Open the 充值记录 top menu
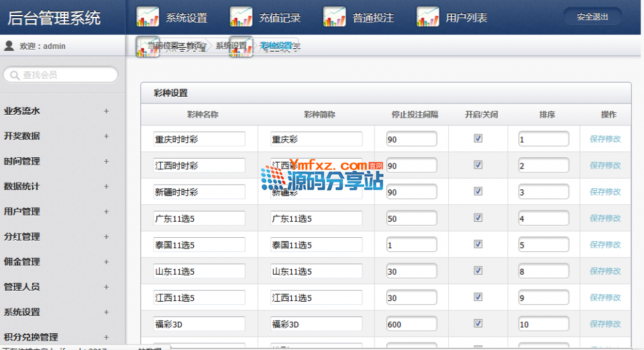The height and width of the screenshot is (350, 644). [280, 18]
